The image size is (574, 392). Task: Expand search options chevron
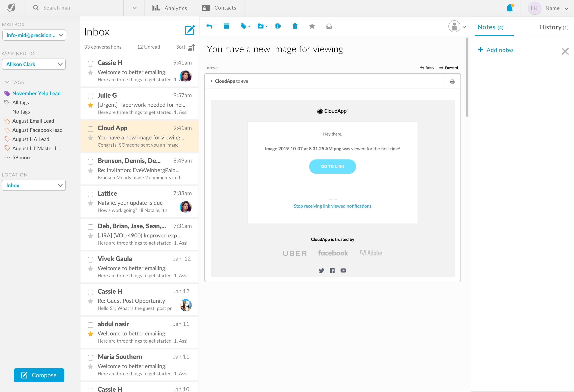click(x=134, y=8)
